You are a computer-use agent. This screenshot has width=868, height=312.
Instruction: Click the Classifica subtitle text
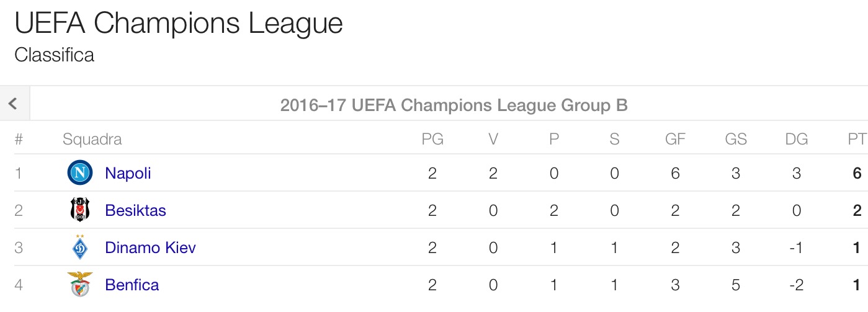point(55,55)
